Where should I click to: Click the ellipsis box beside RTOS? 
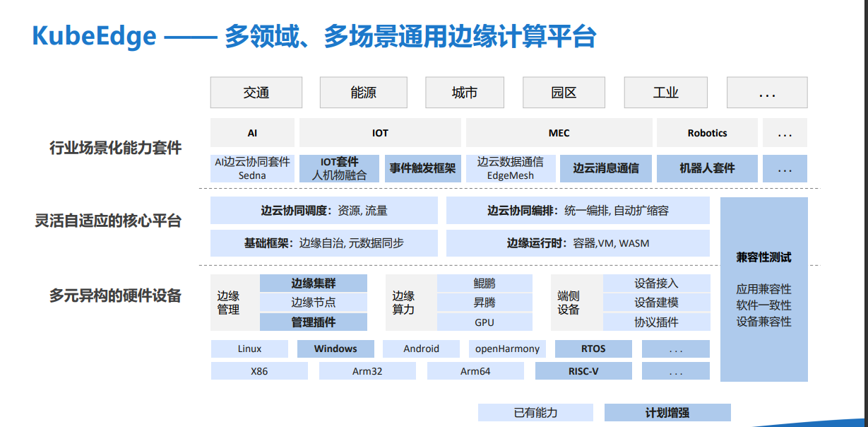pyautogui.click(x=676, y=349)
